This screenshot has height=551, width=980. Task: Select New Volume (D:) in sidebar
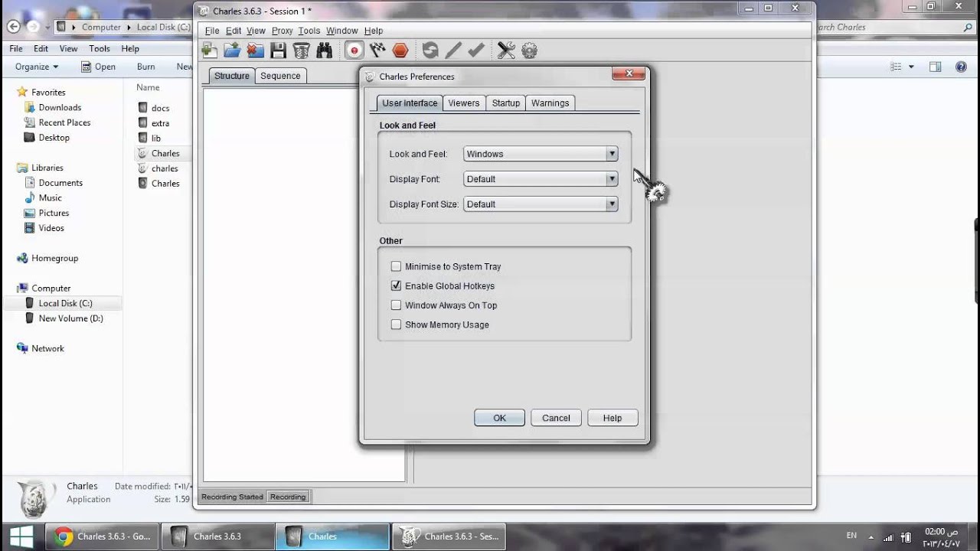pyautogui.click(x=70, y=318)
